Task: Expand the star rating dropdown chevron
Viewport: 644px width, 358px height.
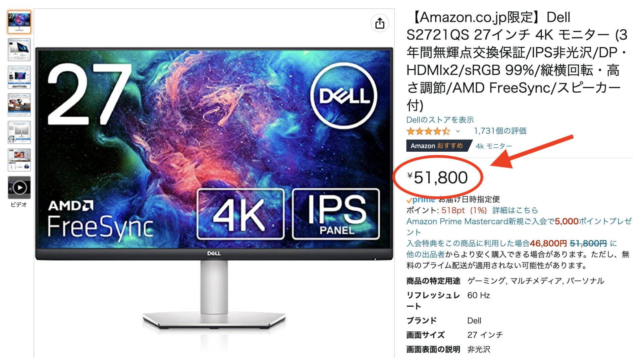Action: pyautogui.click(x=458, y=131)
